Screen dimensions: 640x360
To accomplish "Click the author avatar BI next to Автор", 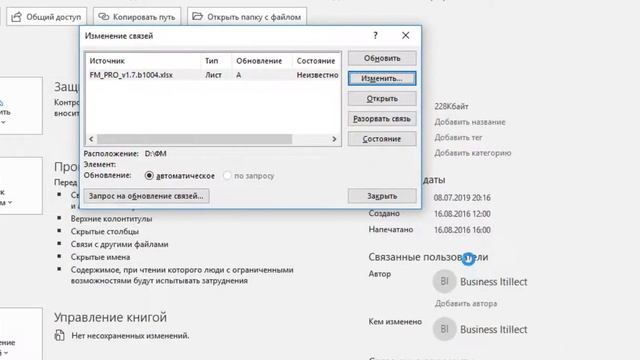I will point(444,281).
